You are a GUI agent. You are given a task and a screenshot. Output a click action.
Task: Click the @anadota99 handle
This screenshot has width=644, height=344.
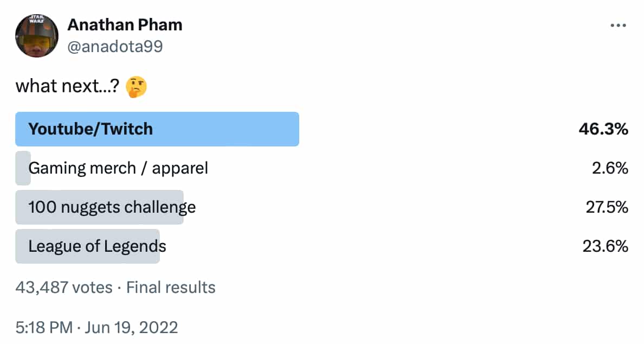115,47
